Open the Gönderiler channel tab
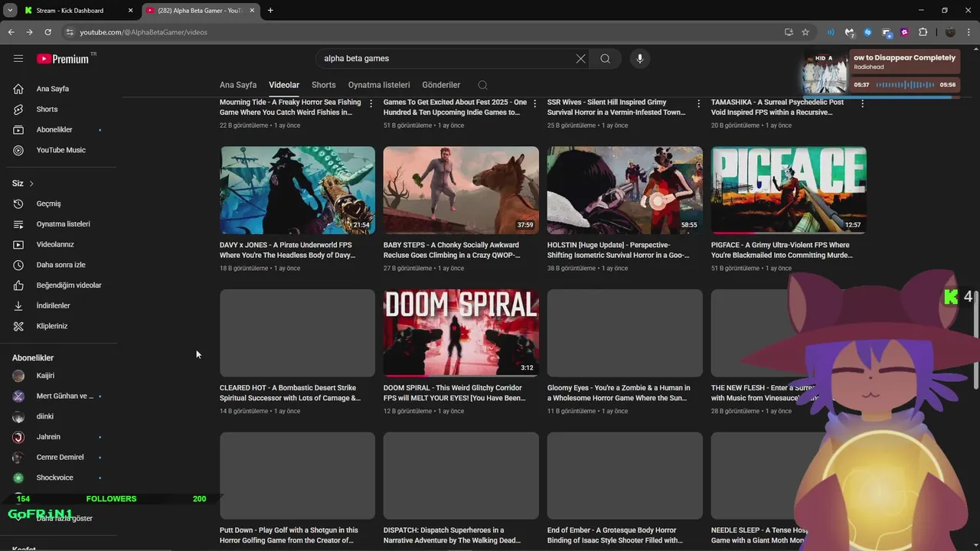This screenshot has width=980, height=551. [x=441, y=85]
